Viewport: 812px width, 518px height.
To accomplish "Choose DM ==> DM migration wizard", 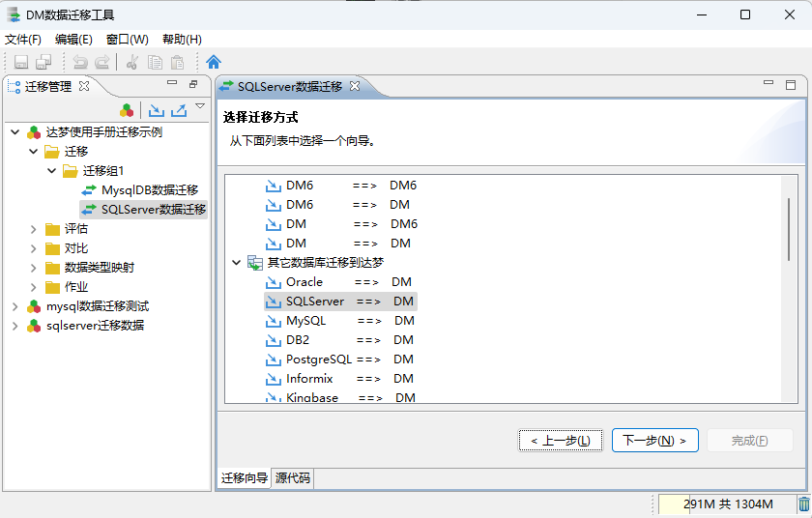I will coord(337,244).
